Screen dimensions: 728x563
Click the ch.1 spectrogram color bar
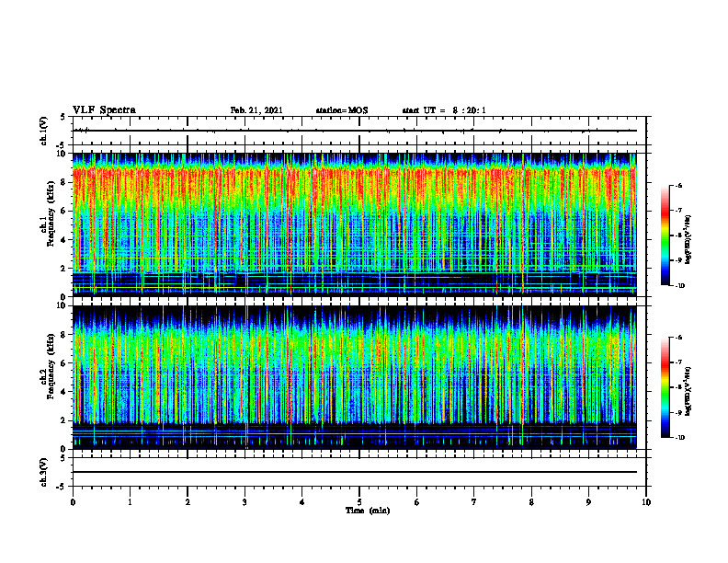tap(665, 236)
